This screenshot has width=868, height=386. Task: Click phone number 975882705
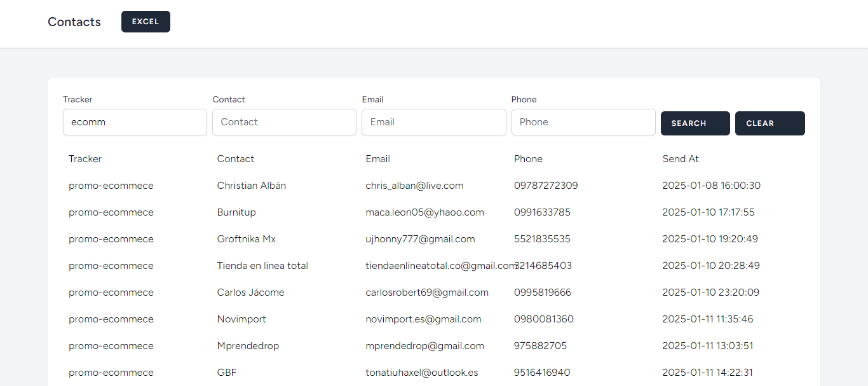point(541,346)
